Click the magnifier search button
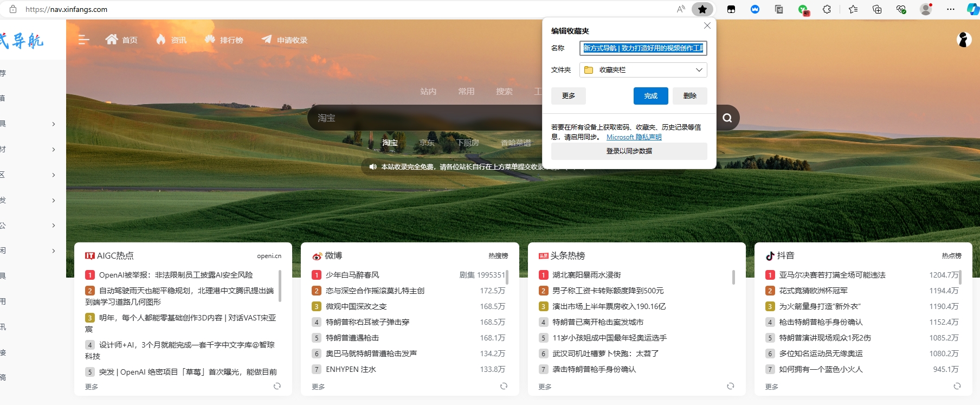Screen dimensions: 980x405 pyautogui.click(x=727, y=118)
